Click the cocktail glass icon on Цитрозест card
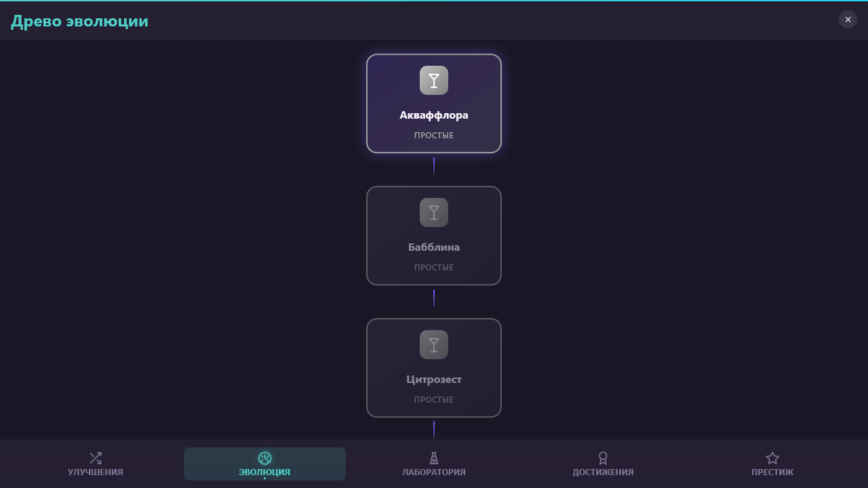The width and height of the screenshot is (868, 488). click(433, 344)
